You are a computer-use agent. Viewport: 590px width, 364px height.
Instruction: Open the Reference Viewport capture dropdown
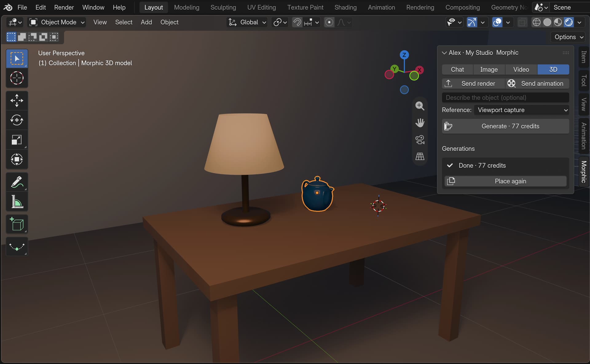coord(521,110)
